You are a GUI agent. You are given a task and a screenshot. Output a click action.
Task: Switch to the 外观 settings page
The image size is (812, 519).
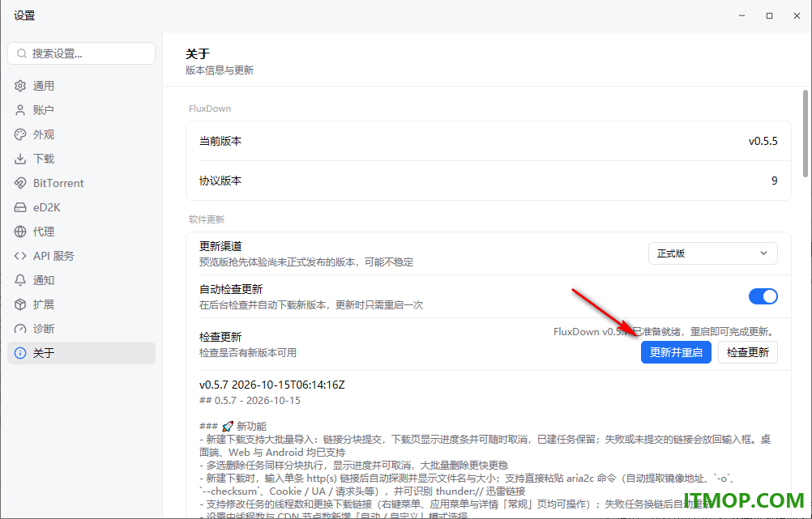point(81,134)
